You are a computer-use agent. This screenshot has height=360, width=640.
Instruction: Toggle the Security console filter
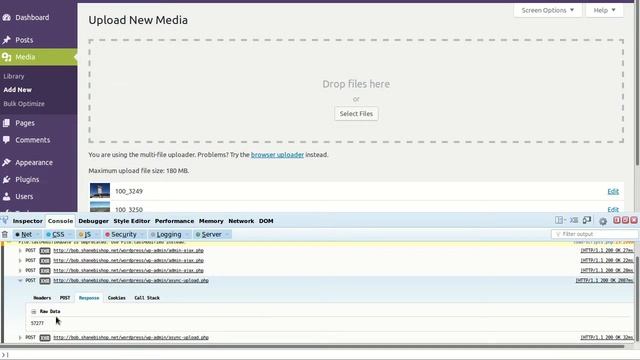point(121,234)
